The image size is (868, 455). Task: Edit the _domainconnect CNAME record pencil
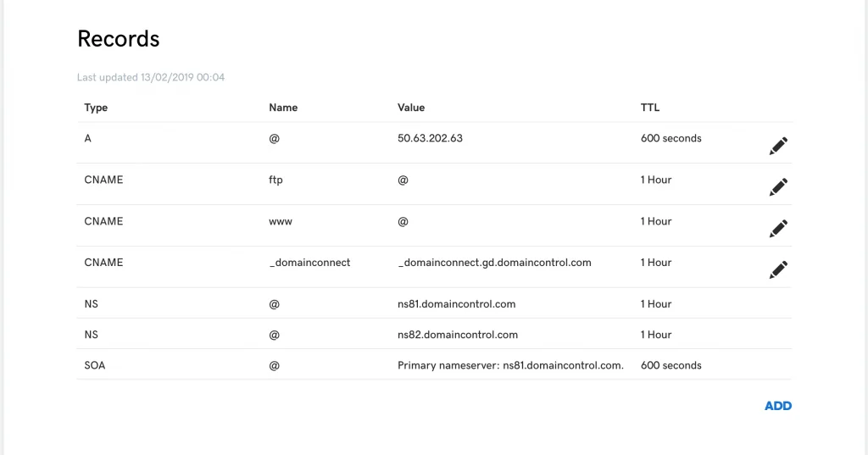778,270
